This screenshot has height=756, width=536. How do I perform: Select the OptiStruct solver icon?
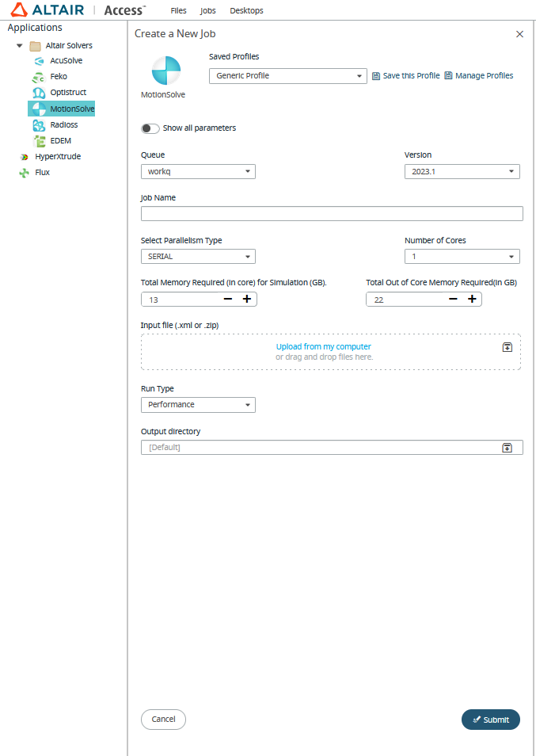(x=39, y=93)
